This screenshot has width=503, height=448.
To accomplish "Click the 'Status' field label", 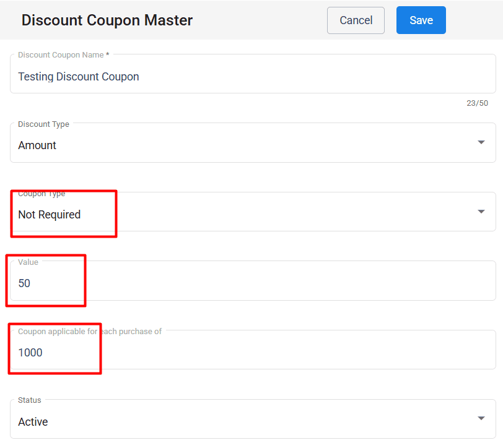I will (30, 400).
